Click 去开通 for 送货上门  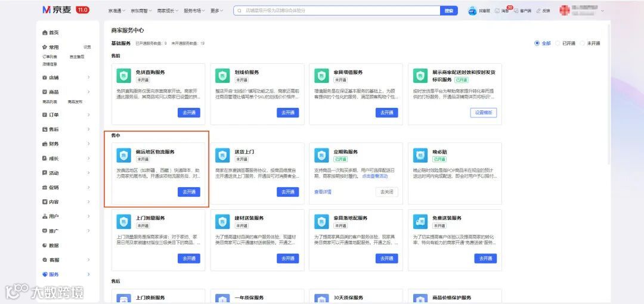(x=288, y=192)
